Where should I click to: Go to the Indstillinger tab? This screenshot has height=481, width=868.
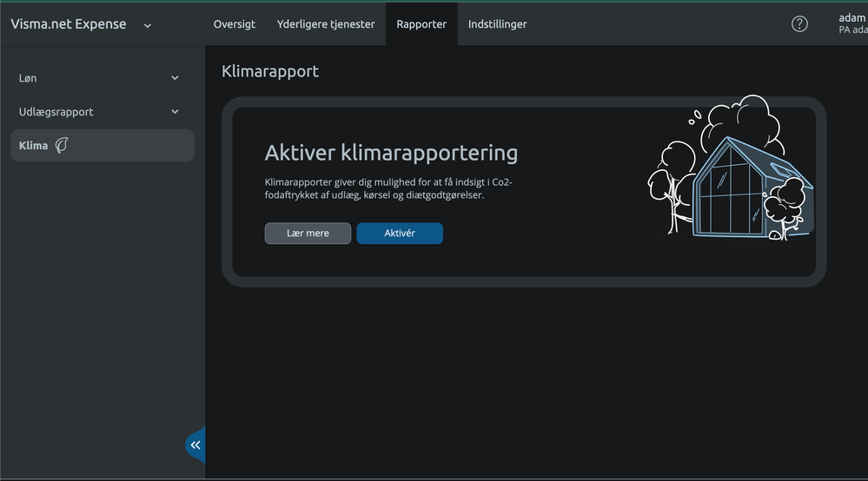coord(497,23)
